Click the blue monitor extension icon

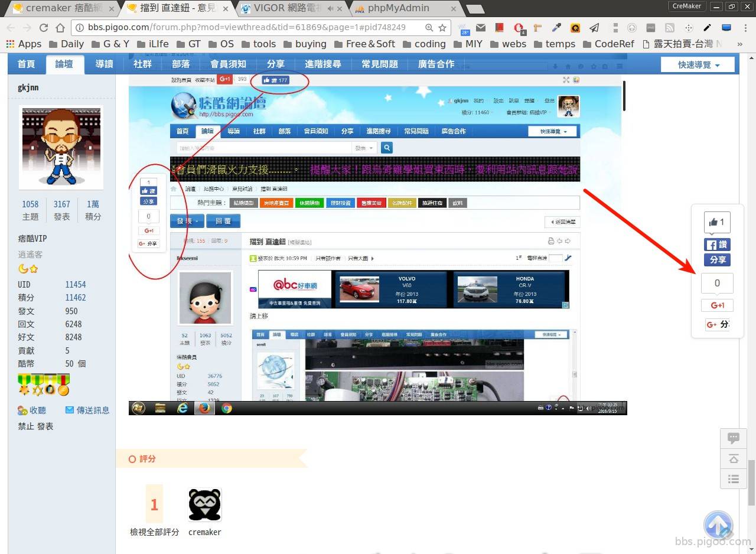[726, 28]
